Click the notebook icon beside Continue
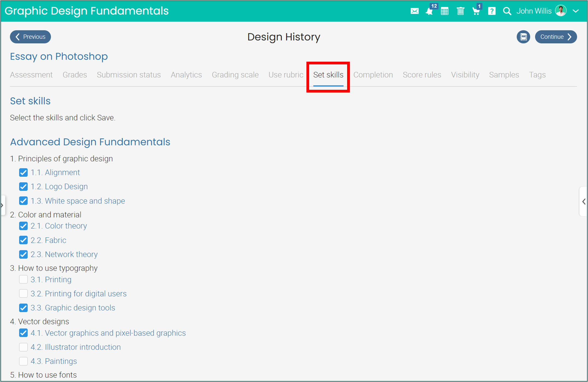Viewport: 588px width, 382px height. 523,37
